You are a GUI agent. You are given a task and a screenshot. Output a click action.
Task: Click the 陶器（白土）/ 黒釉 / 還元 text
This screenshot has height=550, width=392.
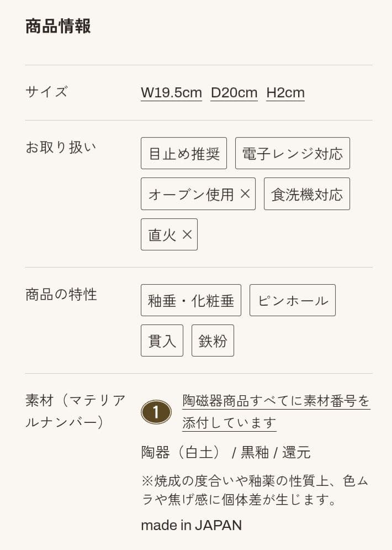point(225,453)
